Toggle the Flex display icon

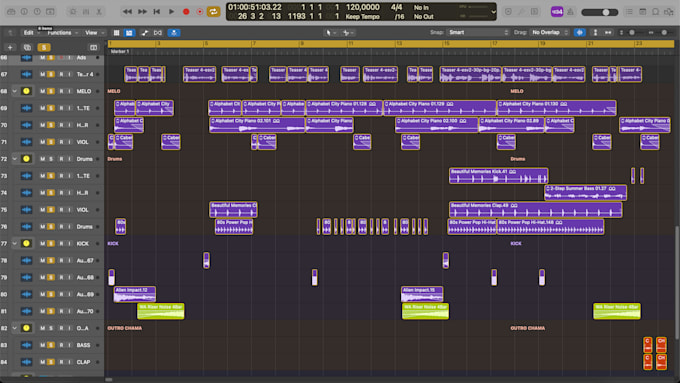pyautogui.click(x=158, y=33)
